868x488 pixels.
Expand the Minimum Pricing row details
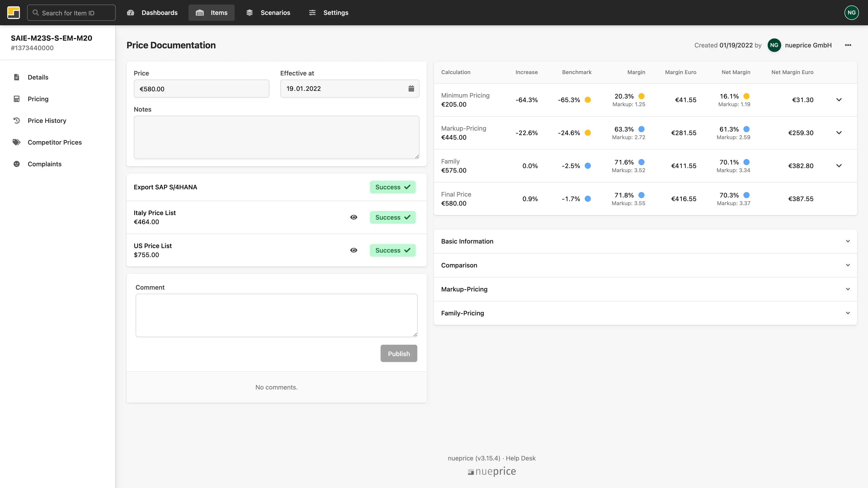[x=839, y=99]
